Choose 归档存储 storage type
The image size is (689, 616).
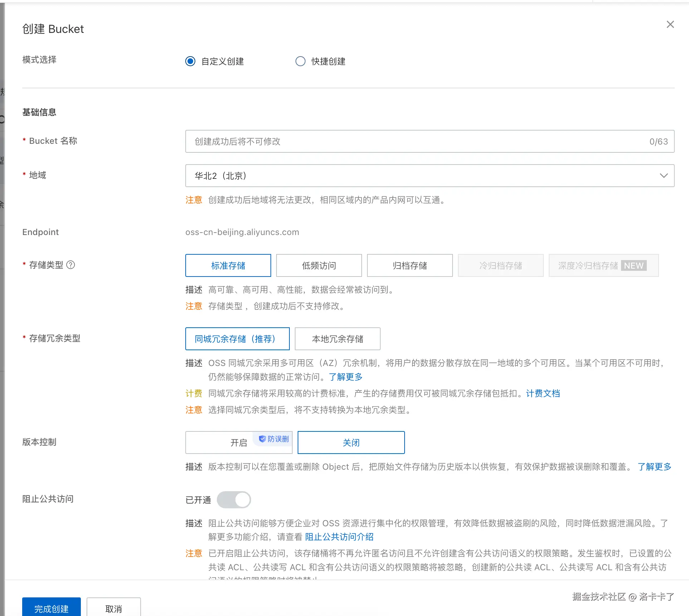click(x=410, y=265)
